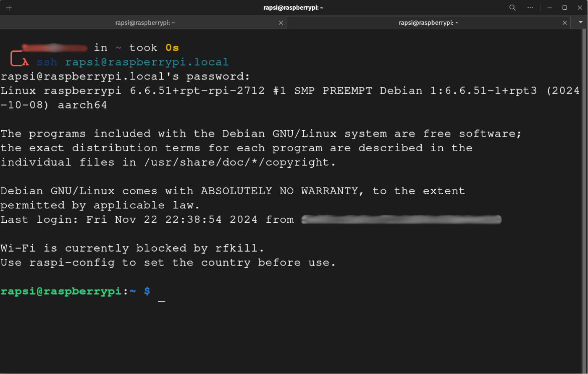Click the 'Last login: Fri Nov 22' line
The image size is (588, 374).
pyautogui.click(x=147, y=220)
